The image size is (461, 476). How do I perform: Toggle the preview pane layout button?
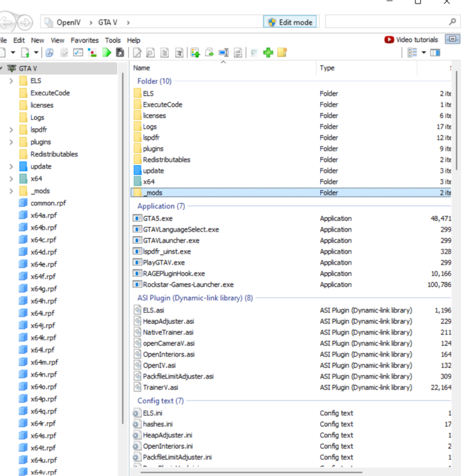[435, 53]
